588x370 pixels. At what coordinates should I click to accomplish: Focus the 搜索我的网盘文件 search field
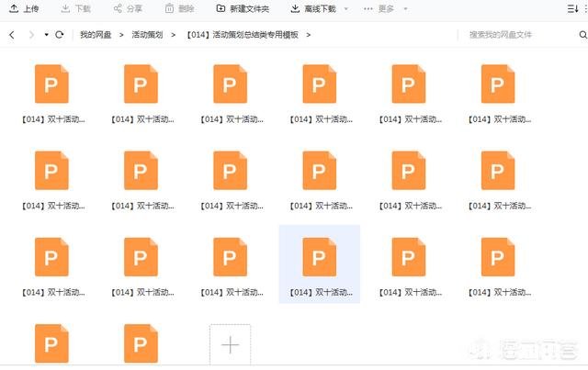517,35
